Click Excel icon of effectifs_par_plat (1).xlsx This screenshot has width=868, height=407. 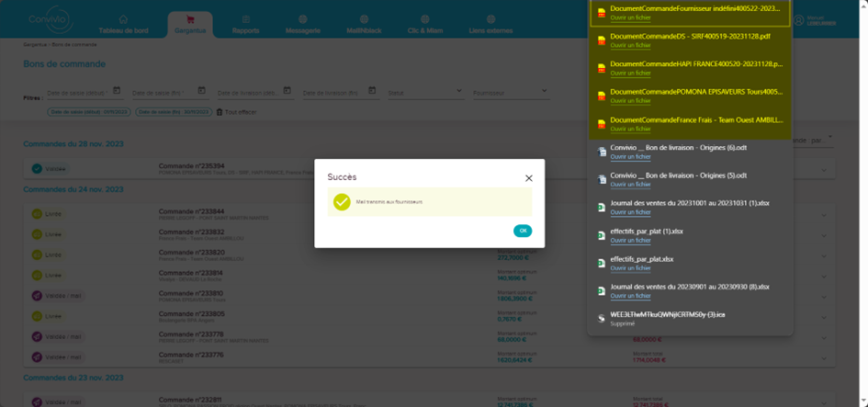tap(601, 235)
